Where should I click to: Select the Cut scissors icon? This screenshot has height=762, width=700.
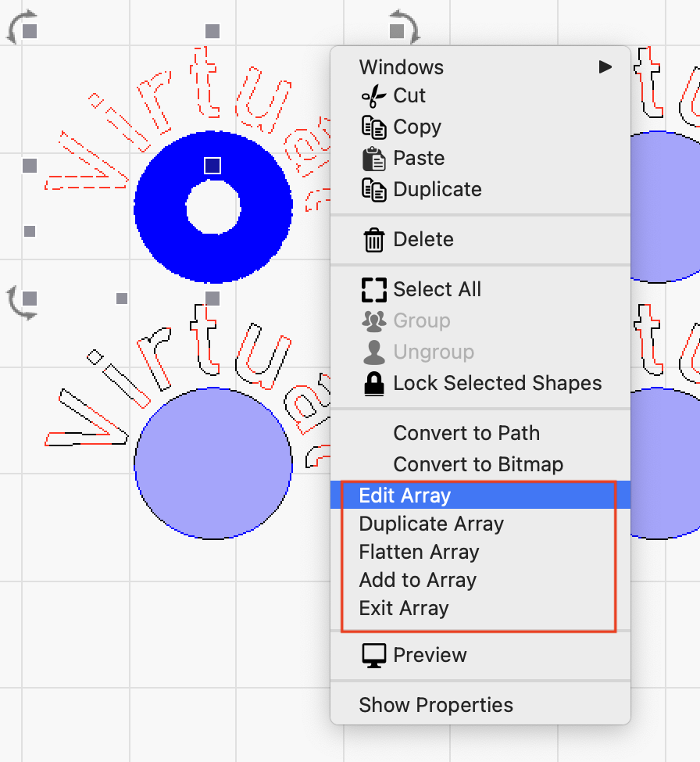374,95
